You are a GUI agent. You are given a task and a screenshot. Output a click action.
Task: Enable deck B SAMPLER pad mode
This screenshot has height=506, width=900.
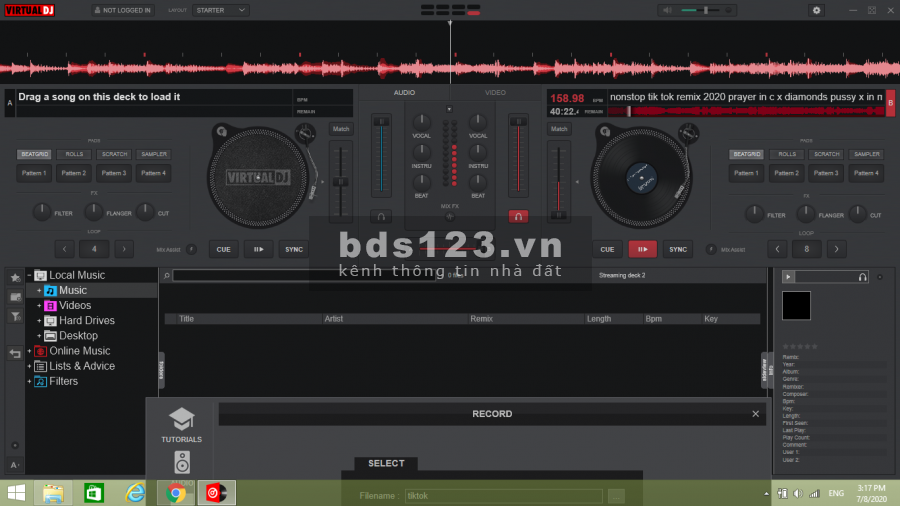click(x=867, y=154)
